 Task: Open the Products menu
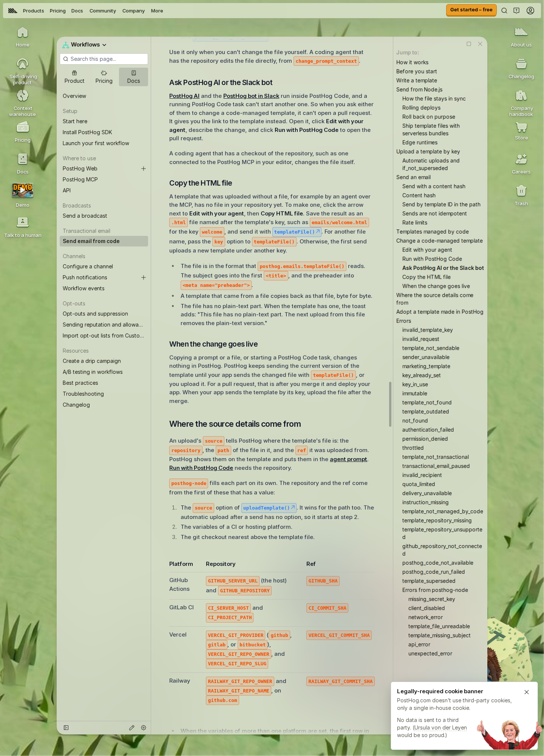point(33,11)
